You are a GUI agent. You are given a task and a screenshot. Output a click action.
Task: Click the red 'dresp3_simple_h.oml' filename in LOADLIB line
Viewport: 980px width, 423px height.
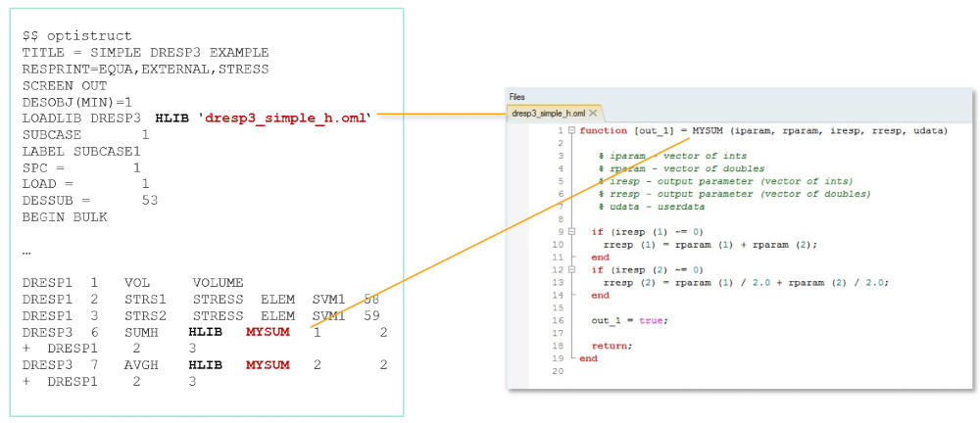point(286,118)
